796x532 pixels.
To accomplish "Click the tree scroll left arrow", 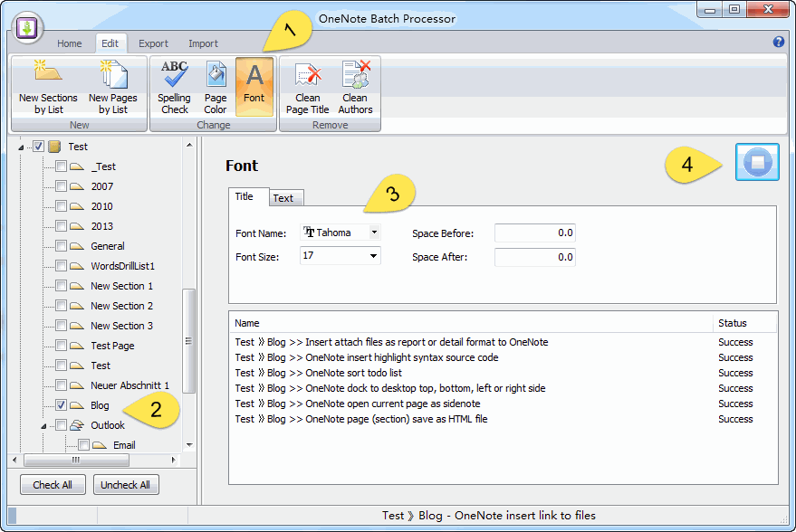I will pos(14,460).
